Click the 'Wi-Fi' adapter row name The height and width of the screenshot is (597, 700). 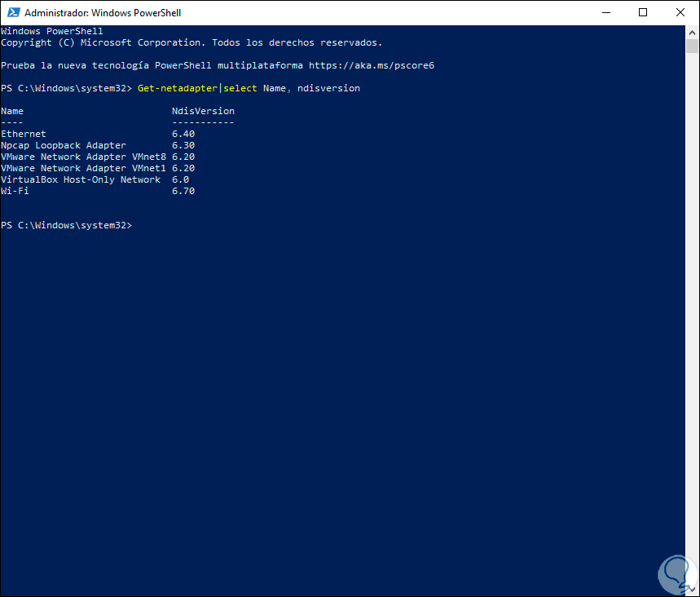tap(15, 192)
